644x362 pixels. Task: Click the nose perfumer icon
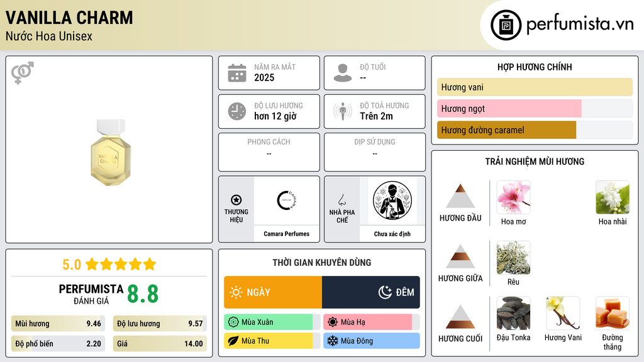coord(341,200)
